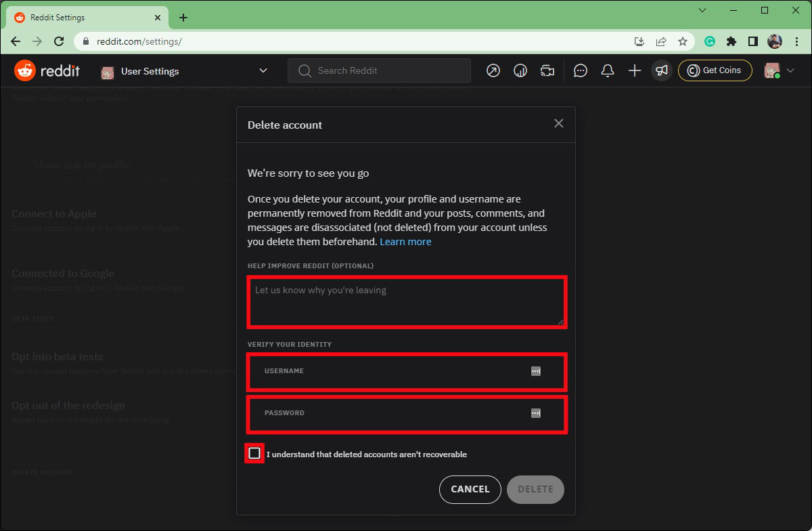This screenshot has width=812, height=531.
Task: Click the megaphone advertise icon
Action: 662,70
